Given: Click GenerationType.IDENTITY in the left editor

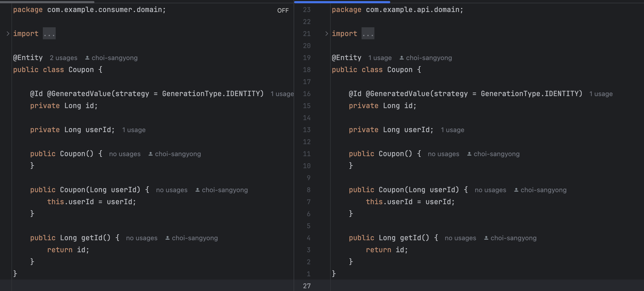Looking at the screenshot, I should click(x=211, y=94).
